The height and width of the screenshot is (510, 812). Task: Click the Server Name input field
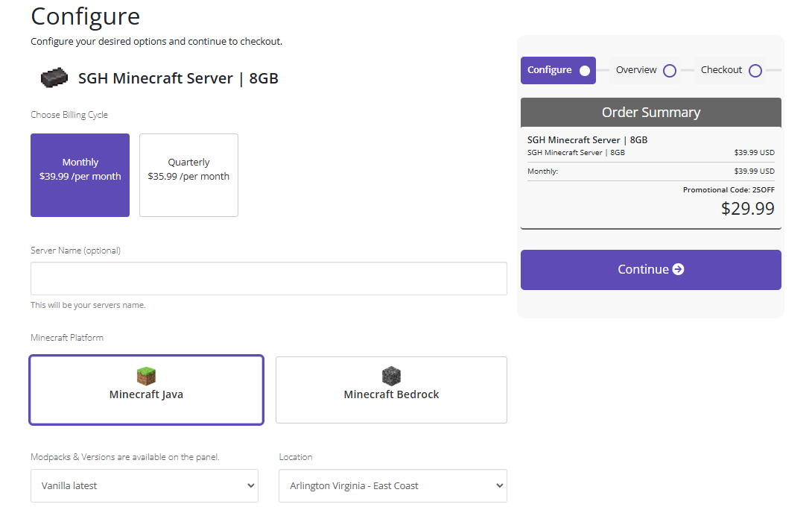tap(268, 277)
